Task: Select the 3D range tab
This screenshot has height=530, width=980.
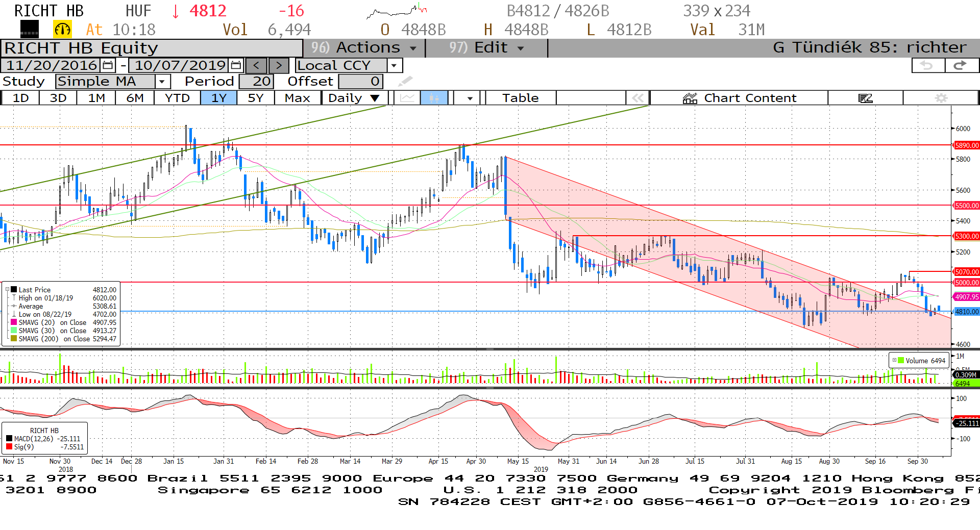Action: pyautogui.click(x=58, y=97)
